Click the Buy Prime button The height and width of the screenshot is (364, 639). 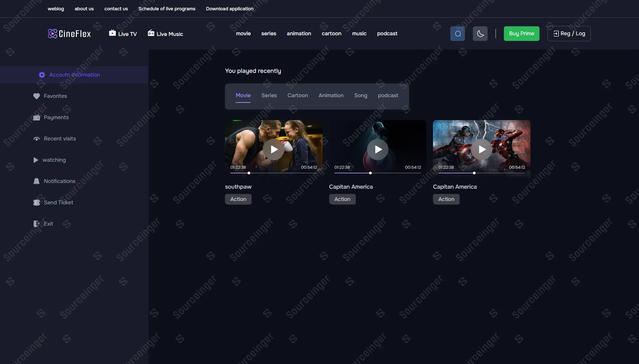pyautogui.click(x=522, y=34)
